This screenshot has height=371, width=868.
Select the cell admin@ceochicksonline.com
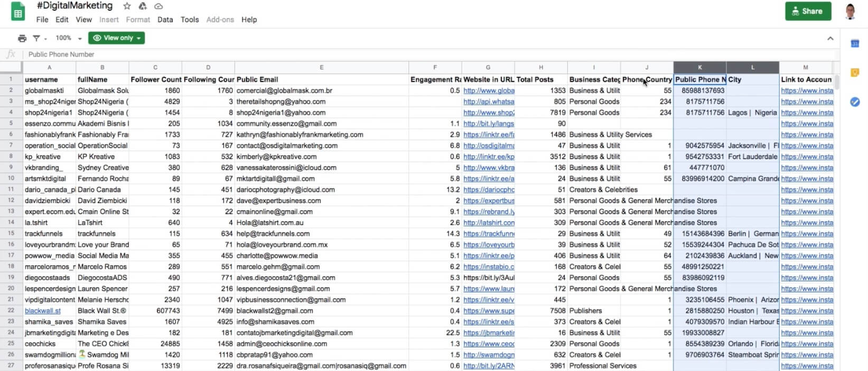pos(321,344)
